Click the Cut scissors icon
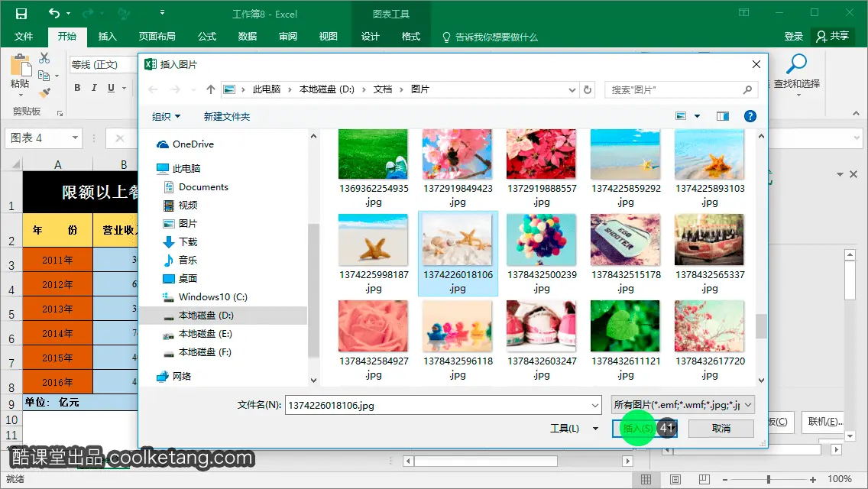 click(45, 58)
